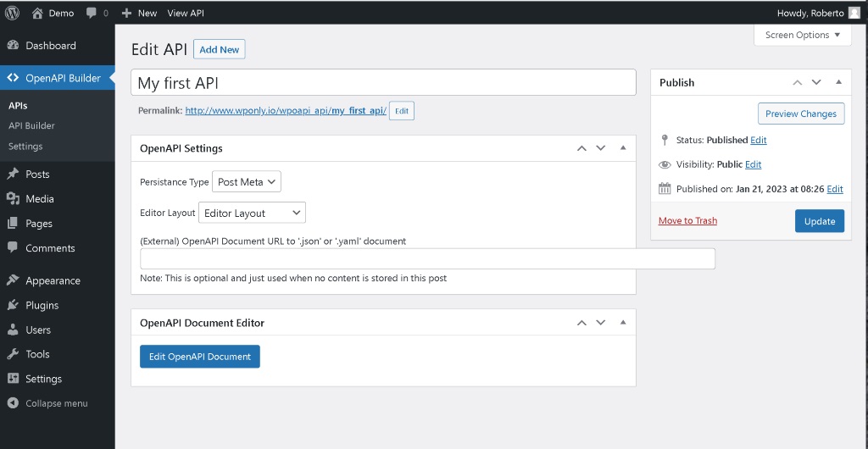Move OpenAPI Document Editor box up

(581, 323)
